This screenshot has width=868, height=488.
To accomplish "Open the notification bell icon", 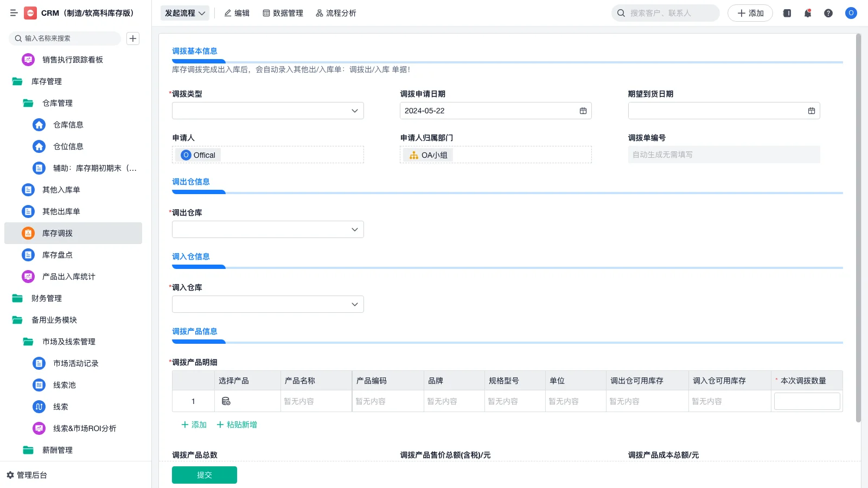I will coord(807,13).
